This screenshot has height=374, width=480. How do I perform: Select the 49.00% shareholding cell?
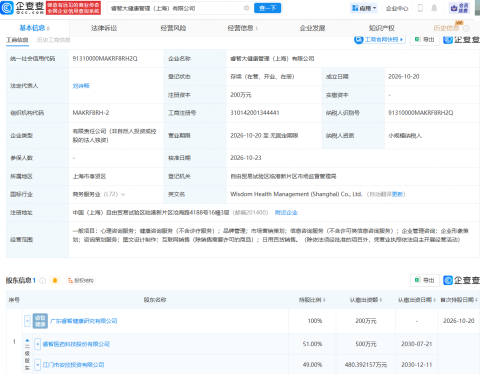coord(312,365)
